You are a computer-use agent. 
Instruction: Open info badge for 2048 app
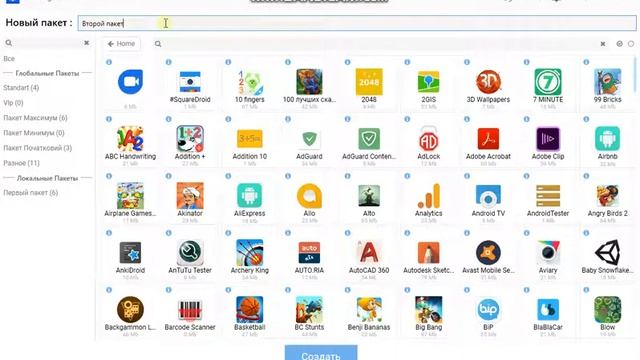coord(347,62)
